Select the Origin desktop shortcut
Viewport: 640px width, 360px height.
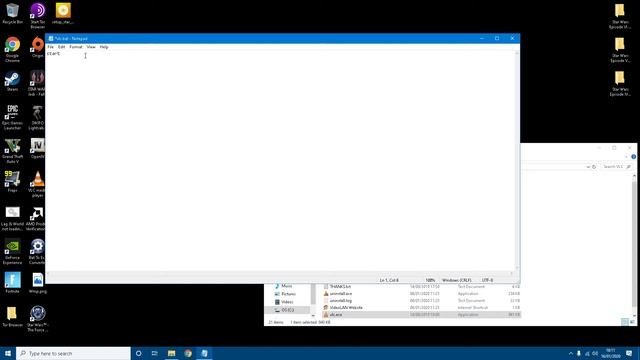point(38,47)
